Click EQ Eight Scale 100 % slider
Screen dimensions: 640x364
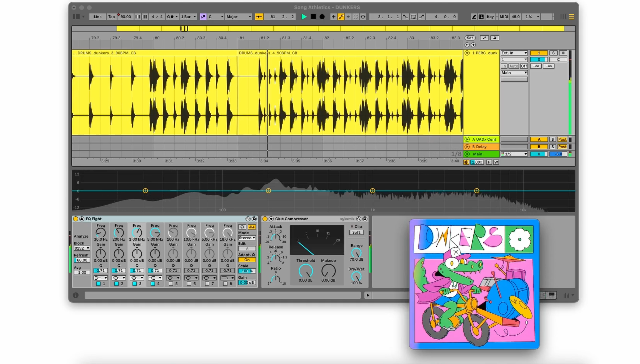coord(247,271)
